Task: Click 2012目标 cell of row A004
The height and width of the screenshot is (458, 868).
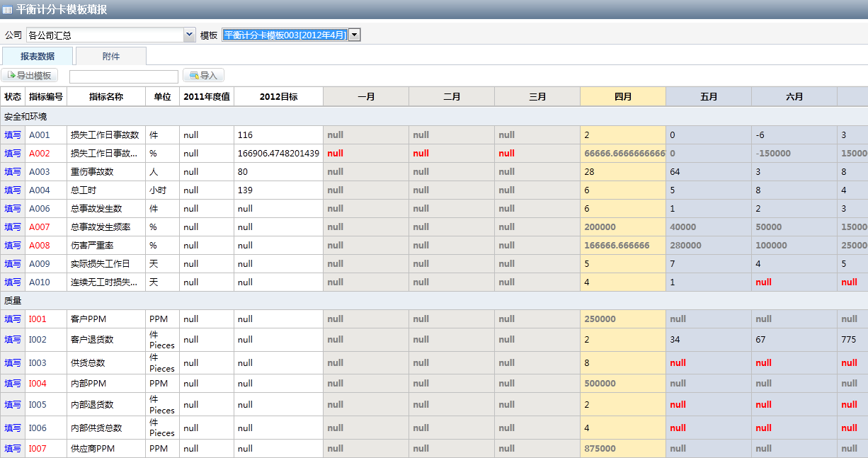Action: click(x=278, y=190)
